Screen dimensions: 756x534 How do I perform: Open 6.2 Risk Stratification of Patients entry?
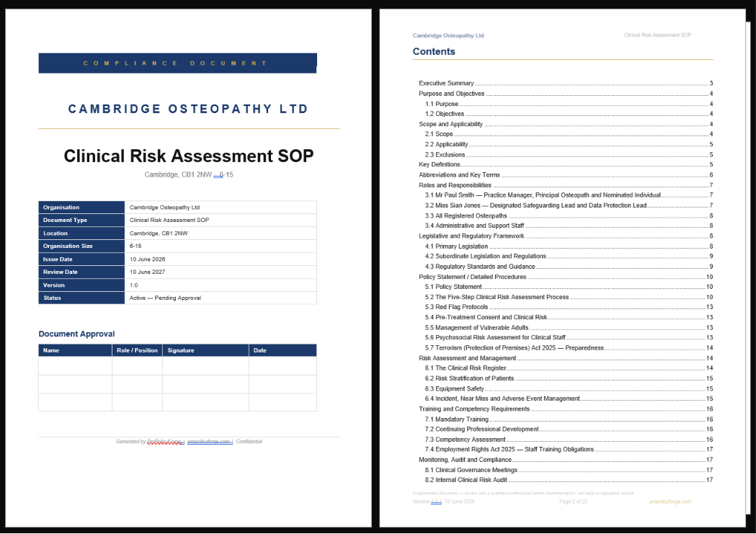(x=569, y=378)
